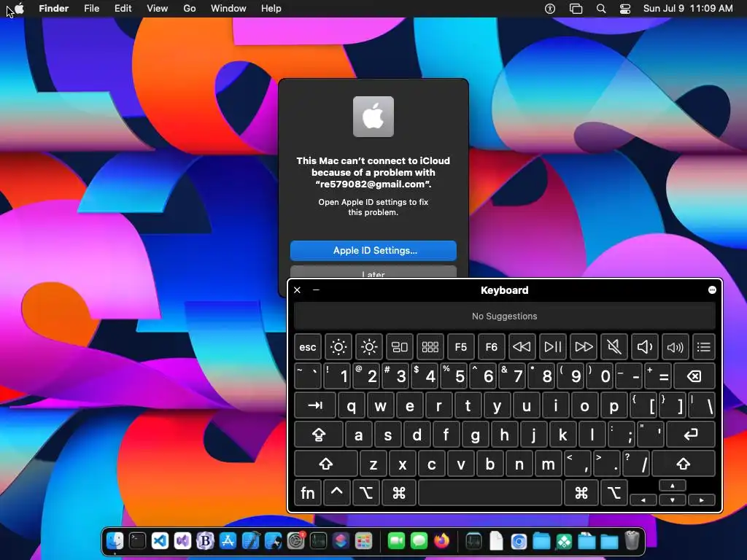Toggle the right command key
747x560 pixels.
click(581, 493)
